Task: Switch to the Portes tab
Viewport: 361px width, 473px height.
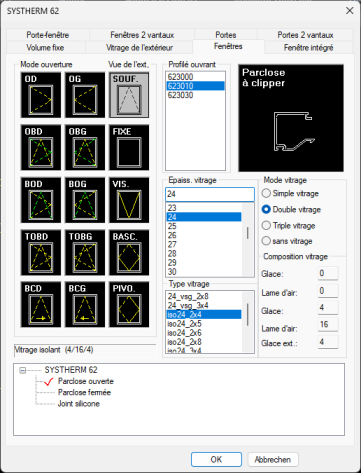Action: coord(226,35)
